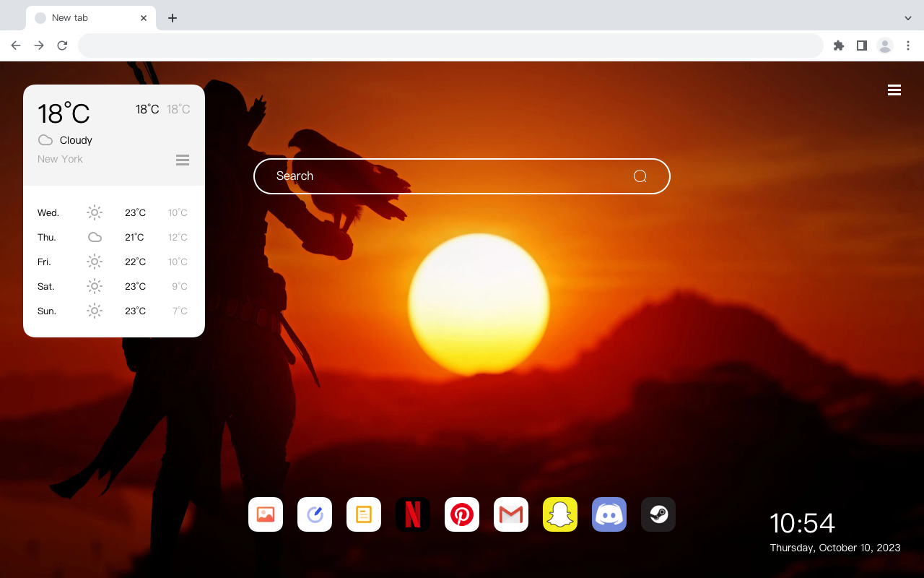924x578 pixels.
Task: Open the Chrome profile avatar
Action: click(885, 46)
